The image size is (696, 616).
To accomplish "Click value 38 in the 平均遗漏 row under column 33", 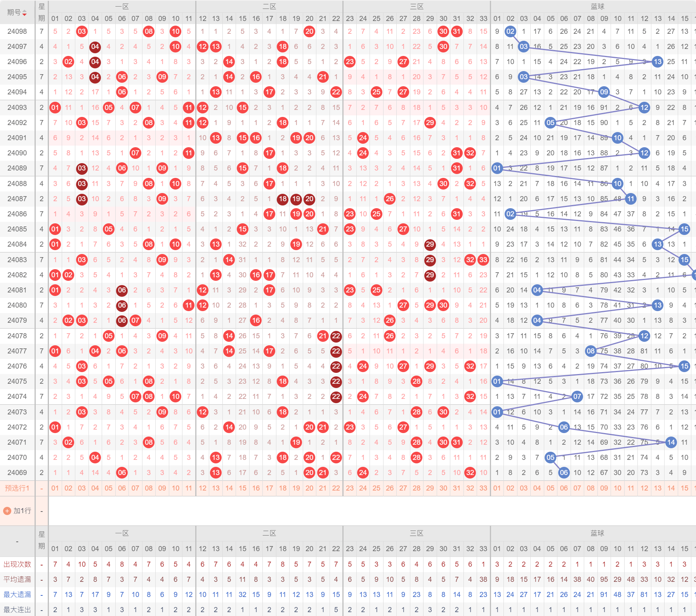I will [483, 579].
